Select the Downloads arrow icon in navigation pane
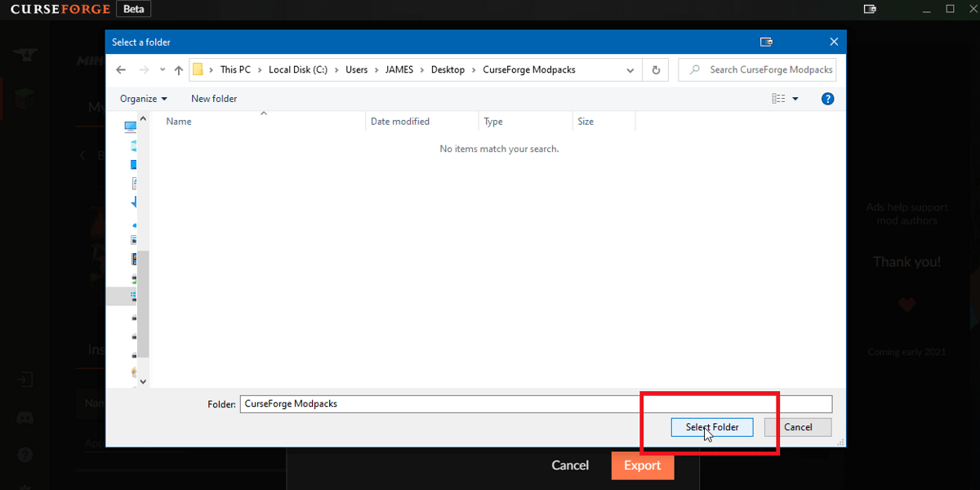 point(134,201)
